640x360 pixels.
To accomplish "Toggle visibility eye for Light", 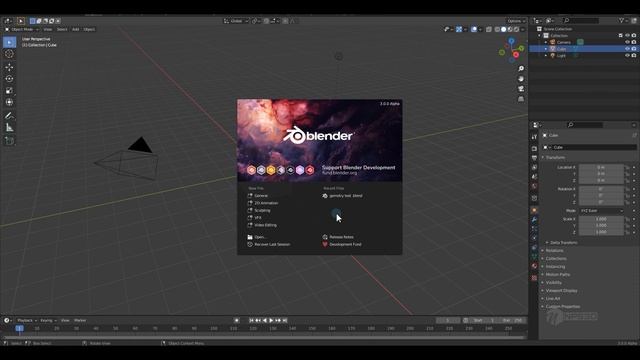I will [x=627, y=55].
